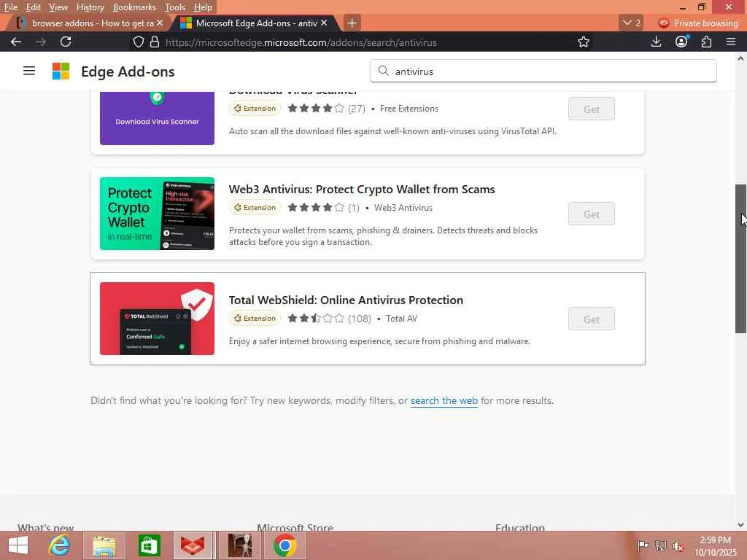Click the search magnifier icon in the box

[x=383, y=71]
